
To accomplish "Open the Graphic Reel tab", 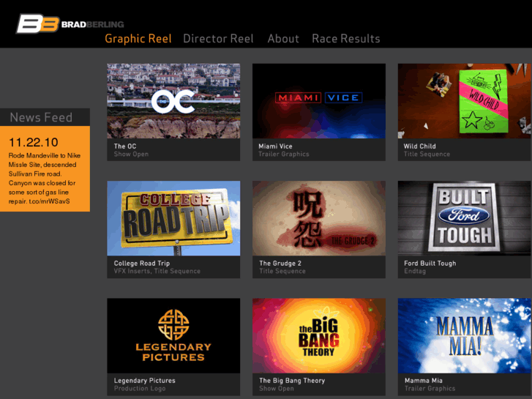I will (x=138, y=39).
